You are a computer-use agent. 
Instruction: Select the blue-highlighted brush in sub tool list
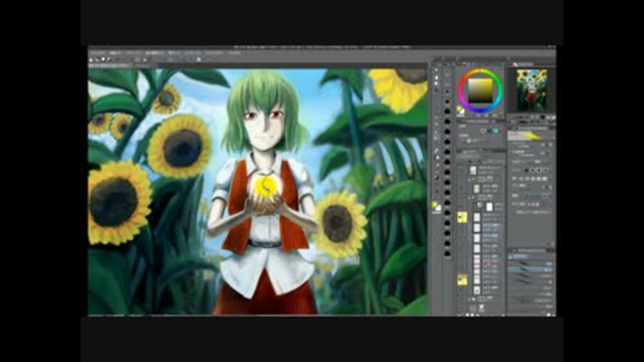[x=530, y=269]
